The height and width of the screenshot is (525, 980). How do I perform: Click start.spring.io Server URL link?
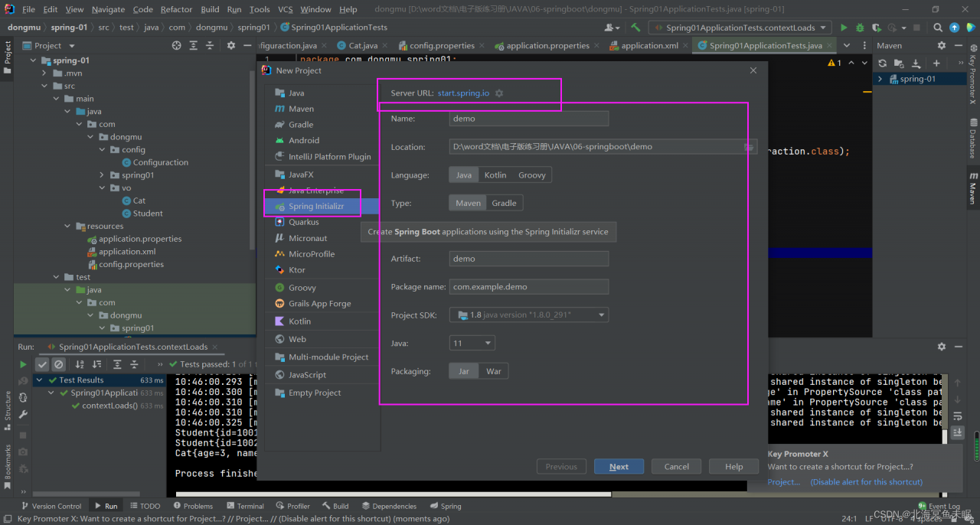click(x=463, y=93)
